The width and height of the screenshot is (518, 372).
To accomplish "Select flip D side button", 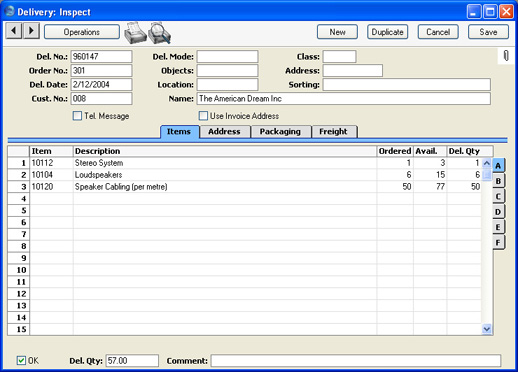I will click(x=498, y=212).
